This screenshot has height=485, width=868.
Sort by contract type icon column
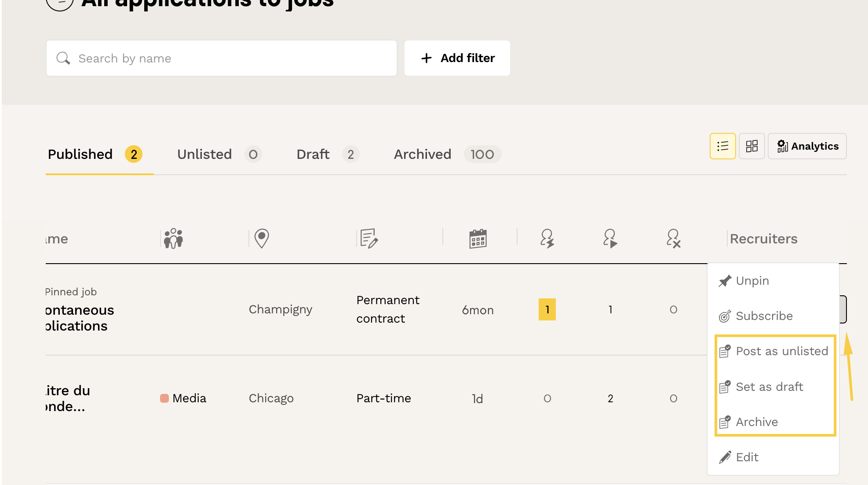[368, 239]
